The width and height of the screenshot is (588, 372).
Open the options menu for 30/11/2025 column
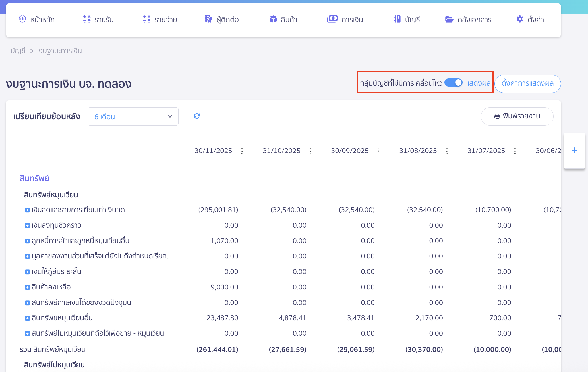(242, 151)
